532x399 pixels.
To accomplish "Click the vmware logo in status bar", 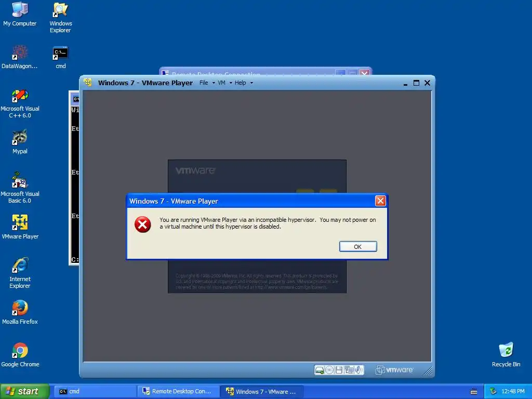I will pos(394,370).
